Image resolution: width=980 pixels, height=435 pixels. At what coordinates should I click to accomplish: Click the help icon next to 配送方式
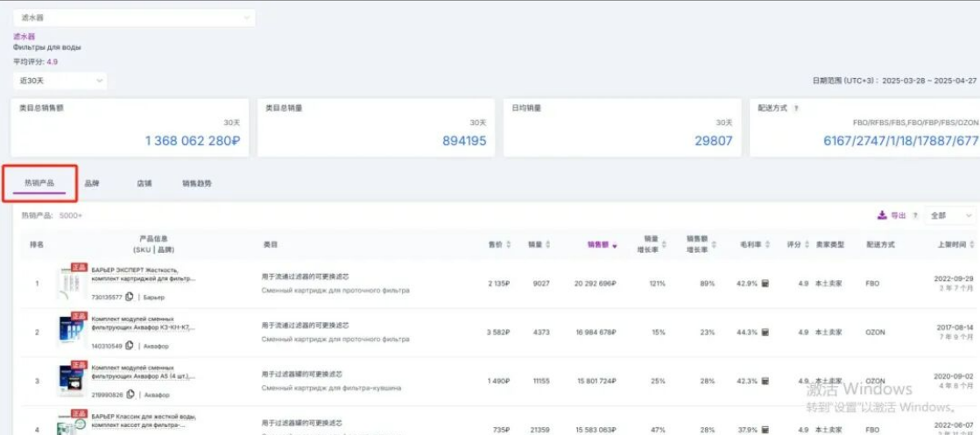[795, 109]
